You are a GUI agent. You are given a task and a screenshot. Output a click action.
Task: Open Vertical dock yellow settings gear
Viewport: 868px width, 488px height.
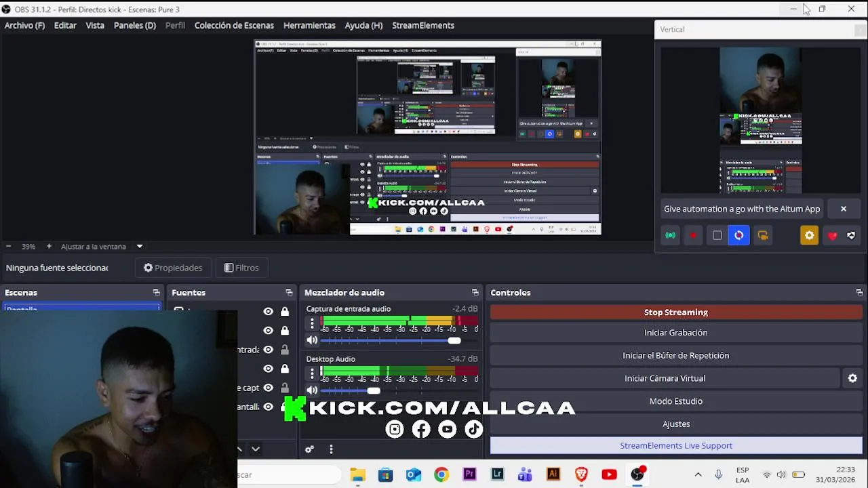point(809,235)
